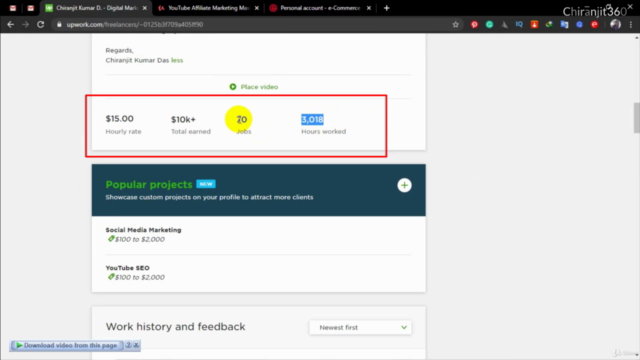Add a project with plus button
The width and height of the screenshot is (640, 360).
click(x=404, y=185)
